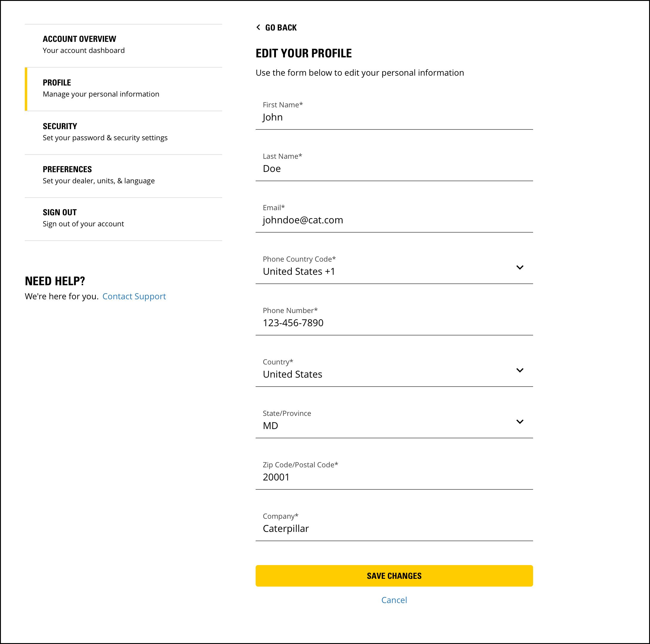Image resolution: width=650 pixels, height=644 pixels.
Task: Select the Zip Code/Postal Code field
Action: coord(394,477)
